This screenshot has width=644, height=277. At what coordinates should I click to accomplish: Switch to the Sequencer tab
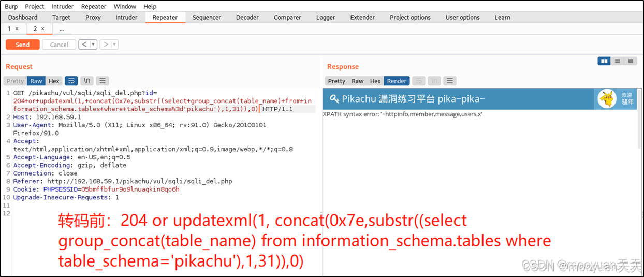click(207, 17)
